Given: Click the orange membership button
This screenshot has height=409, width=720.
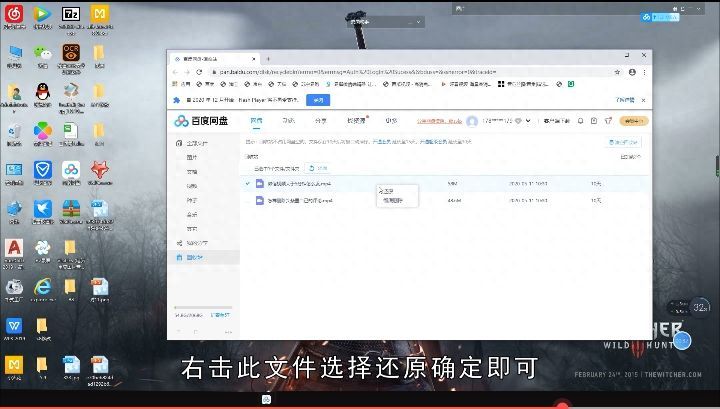Looking at the screenshot, I should point(634,121).
